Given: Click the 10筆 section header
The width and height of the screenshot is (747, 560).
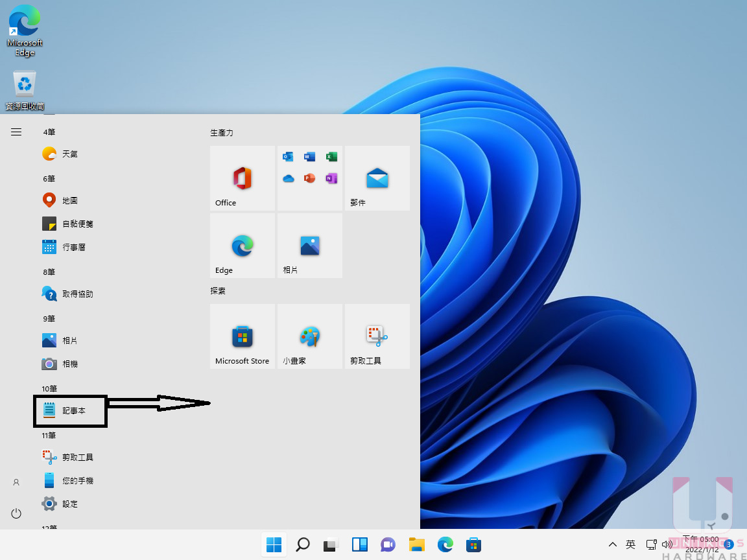Looking at the screenshot, I should (49, 389).
